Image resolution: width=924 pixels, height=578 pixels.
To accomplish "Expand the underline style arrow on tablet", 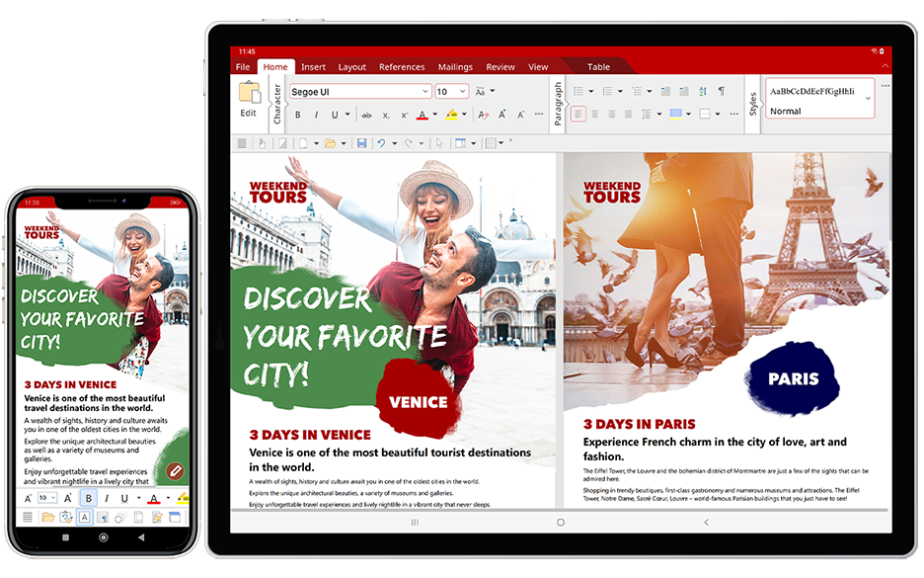I will [347, 115].
